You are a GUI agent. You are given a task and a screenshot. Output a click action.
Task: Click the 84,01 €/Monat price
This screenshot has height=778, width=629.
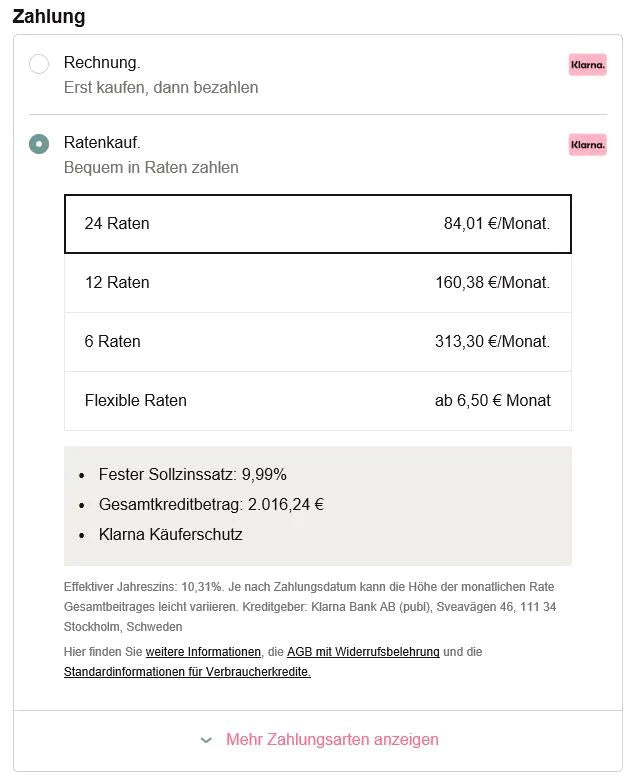point(496,224)
